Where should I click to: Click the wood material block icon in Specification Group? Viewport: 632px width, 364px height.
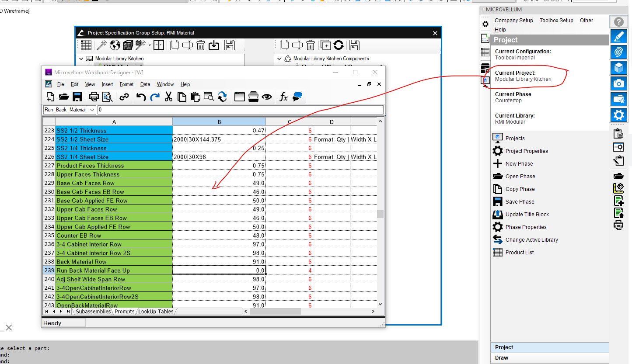(x=128, y=45)
